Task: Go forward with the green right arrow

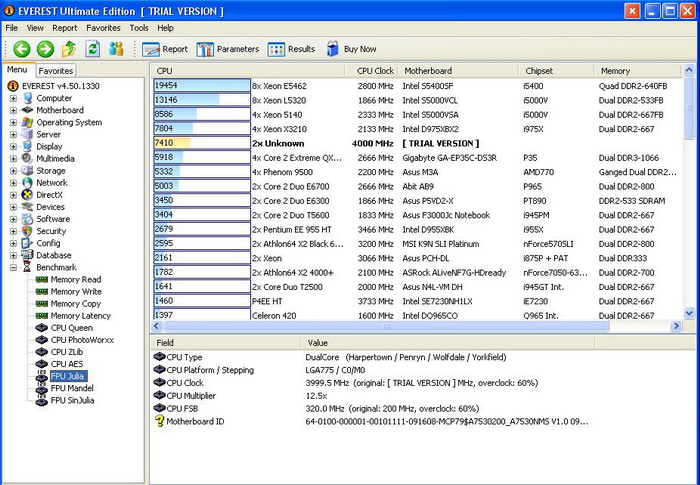Action: point(45,49)
